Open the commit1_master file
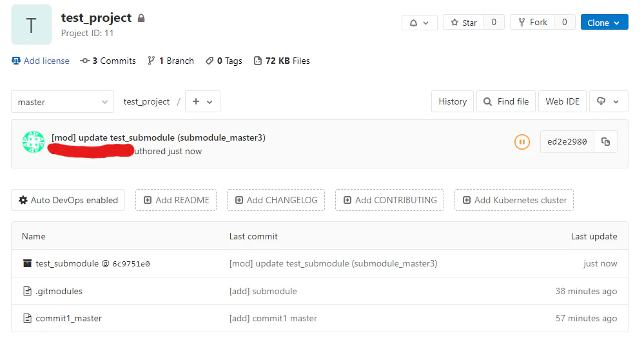Viewport: 644px width, 340px height. pyautogui.click(x=68, y=318)
